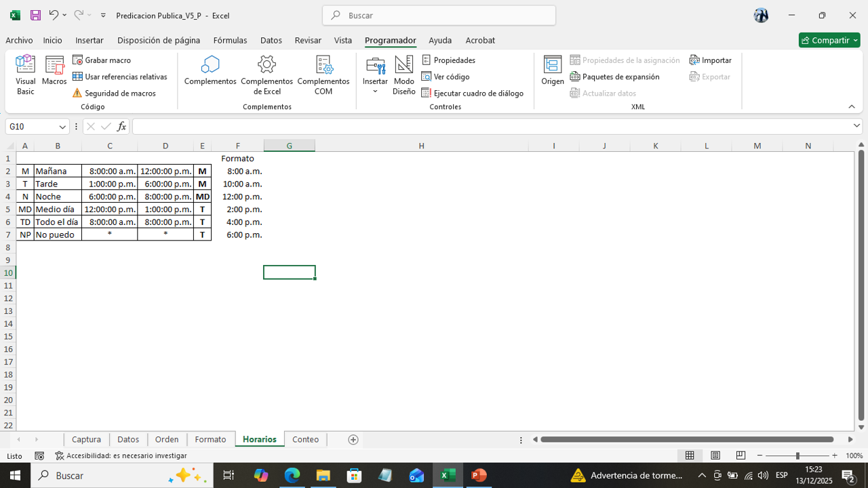
Task: Open Complementos de Excel dialog
Action: pyautogui.click(x=267, y=75)
